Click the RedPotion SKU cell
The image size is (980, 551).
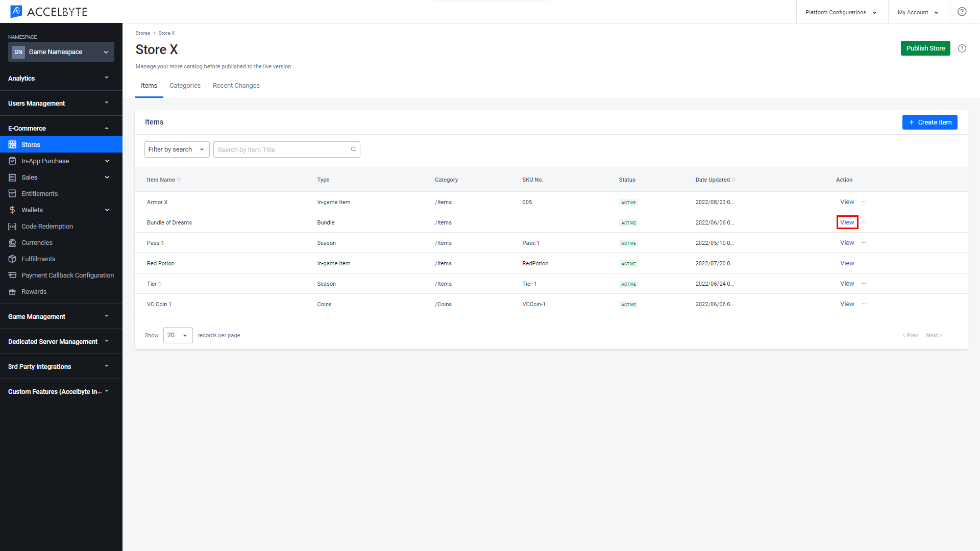click(x=535, y=264)
